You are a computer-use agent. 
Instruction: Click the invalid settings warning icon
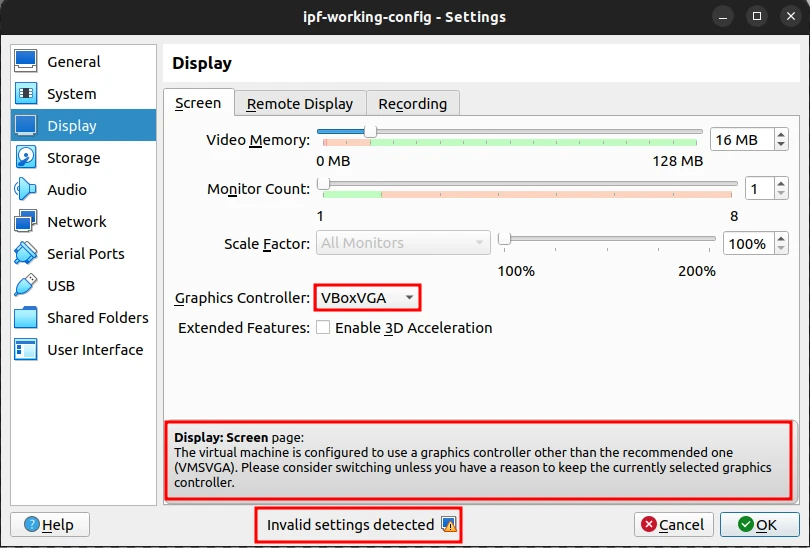point(449,525)
